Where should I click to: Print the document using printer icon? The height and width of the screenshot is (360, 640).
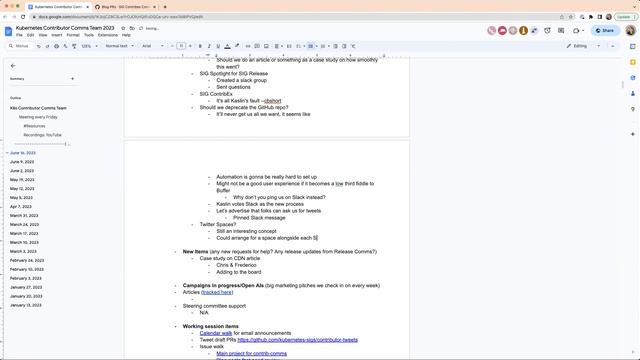pyautogui.click(x=56, y=46)
